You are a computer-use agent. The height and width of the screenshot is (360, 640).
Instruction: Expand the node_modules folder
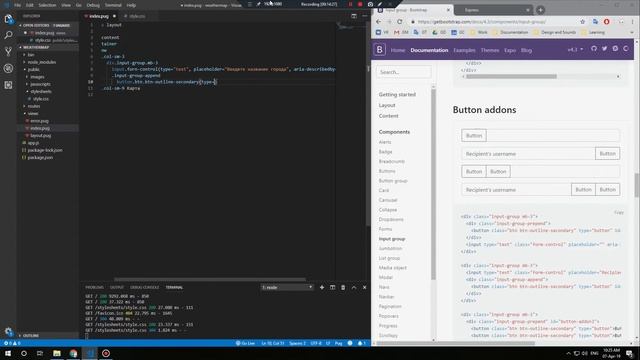(x=42, y=62)
